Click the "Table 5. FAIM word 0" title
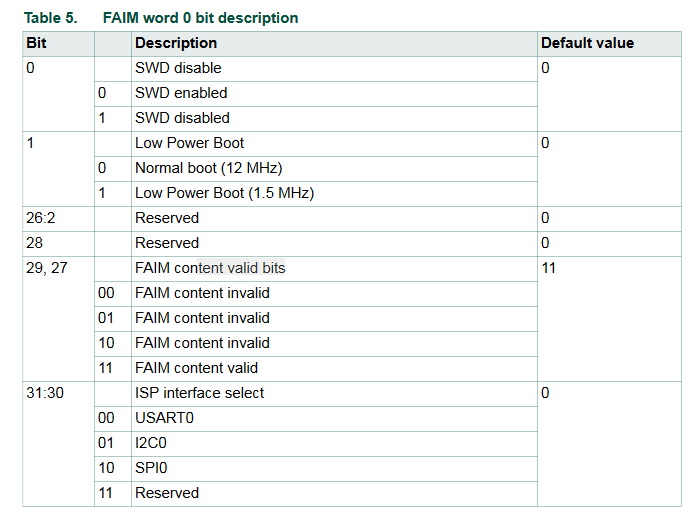Viewport: 699px width, 516px height. [160, 18]
